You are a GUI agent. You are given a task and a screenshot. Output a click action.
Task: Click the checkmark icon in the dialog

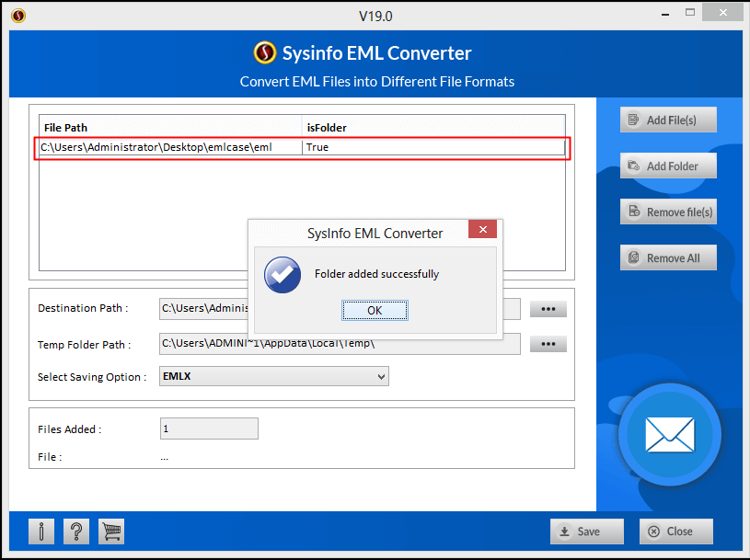282,274
